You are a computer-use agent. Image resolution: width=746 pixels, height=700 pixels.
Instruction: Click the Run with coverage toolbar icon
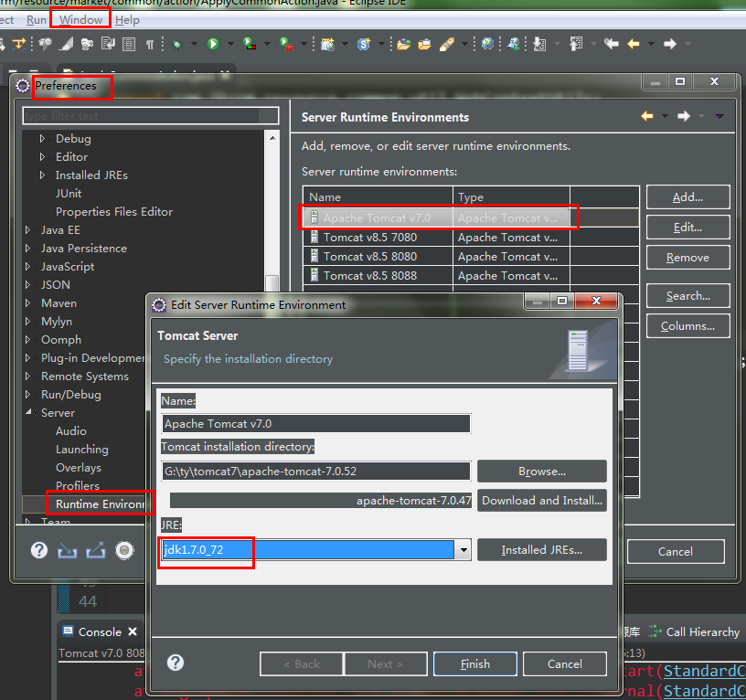tap(250, 44)
